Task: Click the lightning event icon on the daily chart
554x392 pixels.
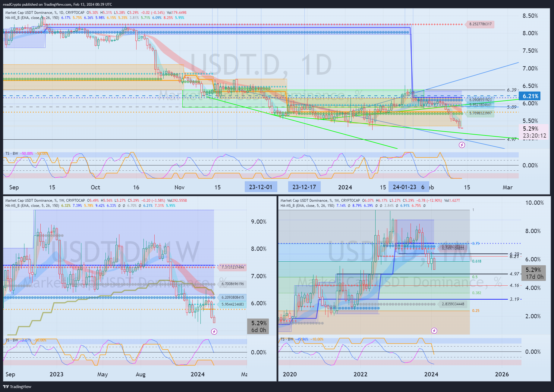Action: tap(462, 145)
